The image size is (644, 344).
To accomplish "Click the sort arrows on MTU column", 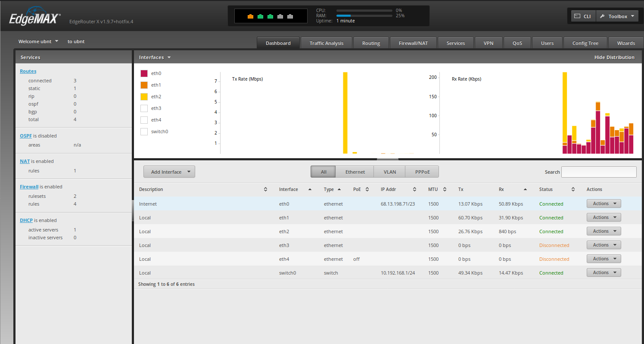I will (445, 190).
